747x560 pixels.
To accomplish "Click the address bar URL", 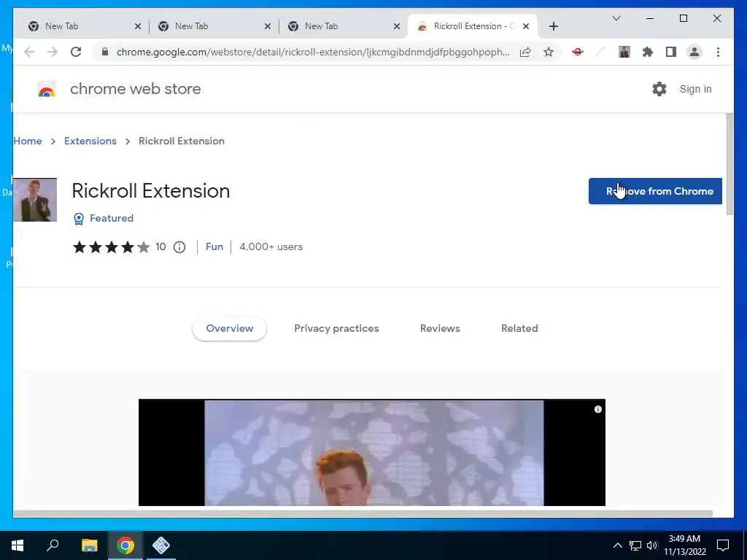I will [x=313, y=52].
